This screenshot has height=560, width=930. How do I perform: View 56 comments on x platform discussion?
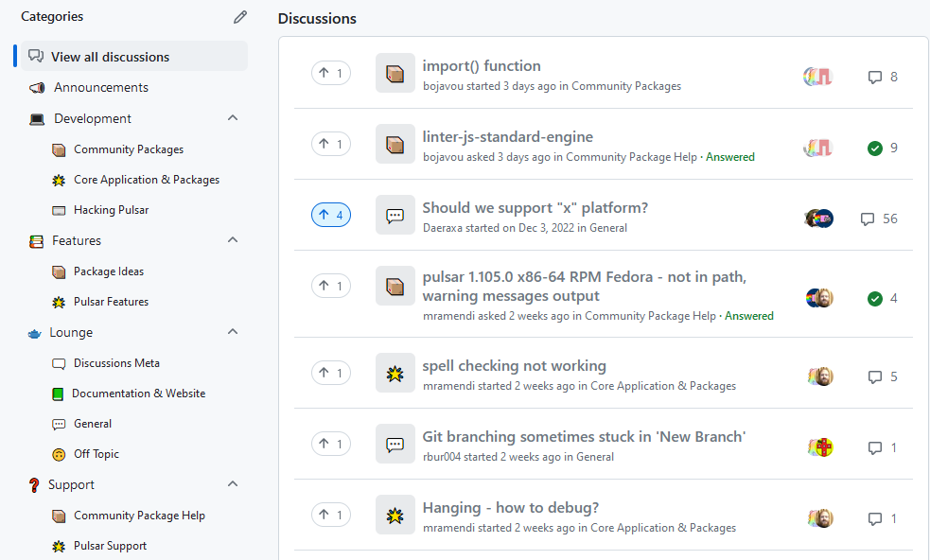(879, 219)
